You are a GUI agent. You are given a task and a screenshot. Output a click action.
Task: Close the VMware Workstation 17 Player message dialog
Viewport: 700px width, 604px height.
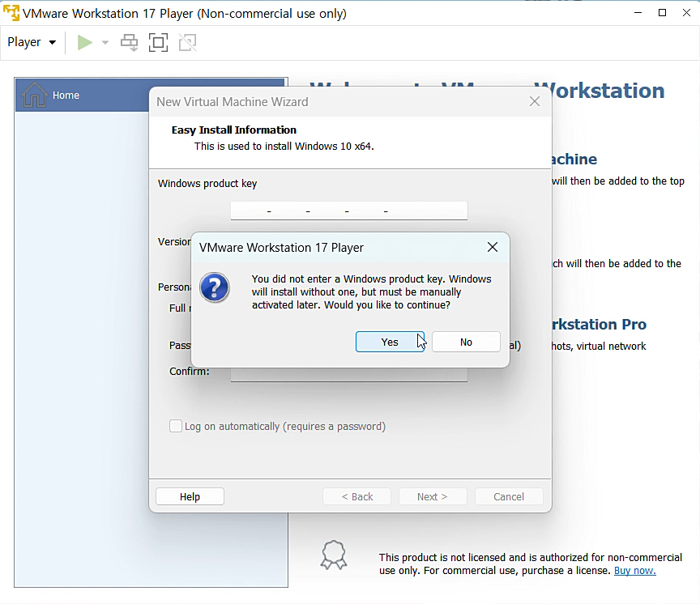click(x=493, y=247)
